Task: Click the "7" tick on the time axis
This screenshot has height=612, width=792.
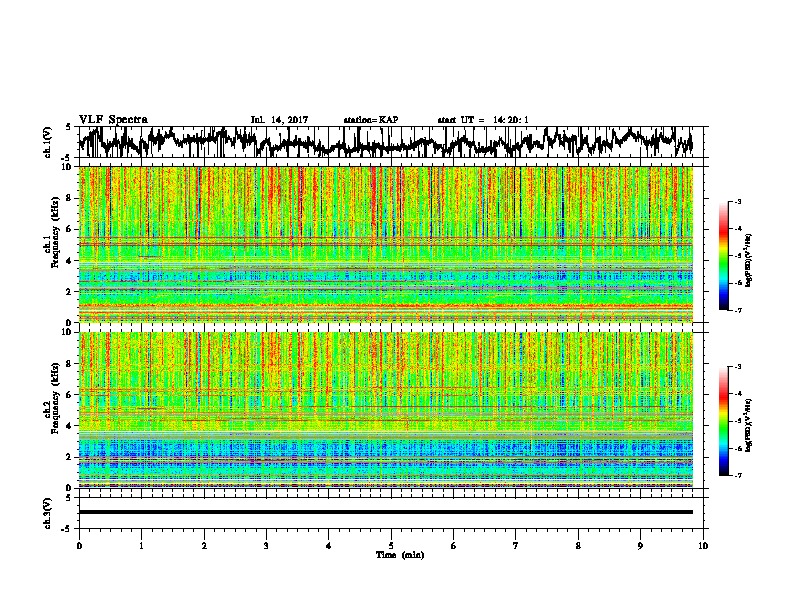Action: 516,546
